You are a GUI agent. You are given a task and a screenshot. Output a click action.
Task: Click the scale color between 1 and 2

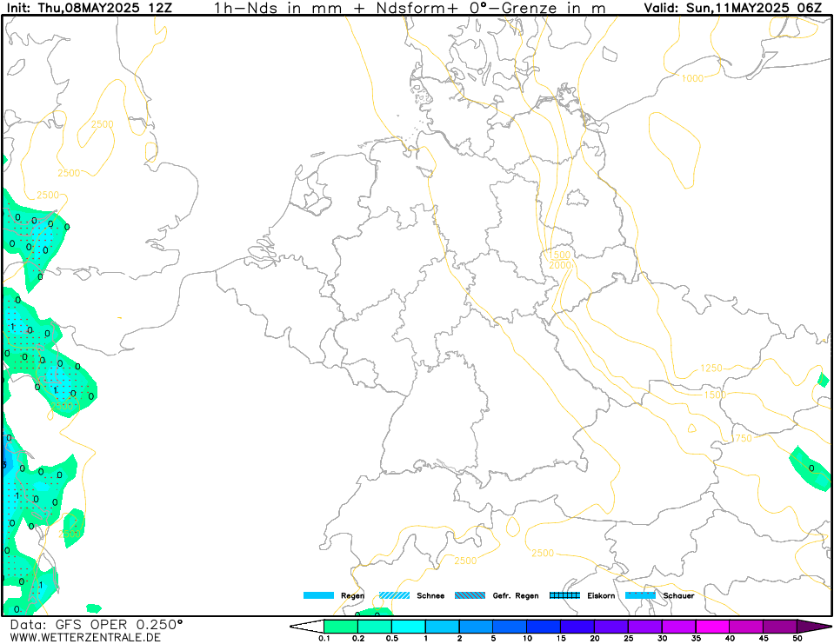[x=443, y=626]
